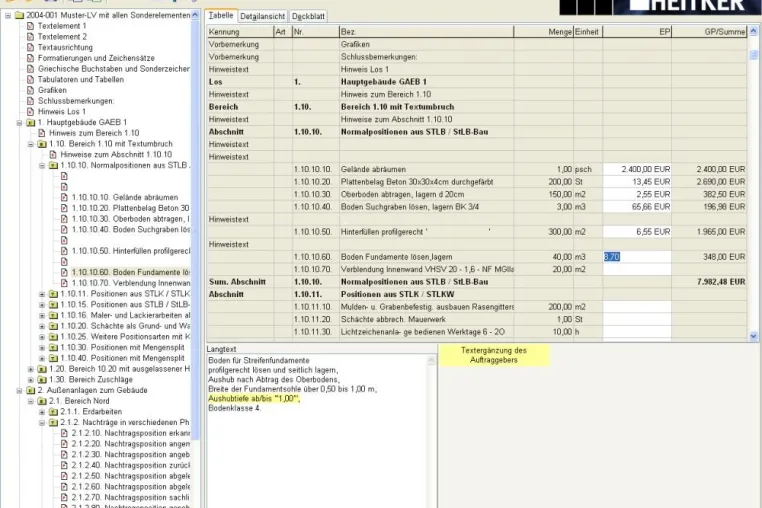Image resolution: width=762 pixels, height=508 pixels.
Task: Click empty EP cell of Schächte abbrech. Mauerwerk
Action: pos(637,319)
